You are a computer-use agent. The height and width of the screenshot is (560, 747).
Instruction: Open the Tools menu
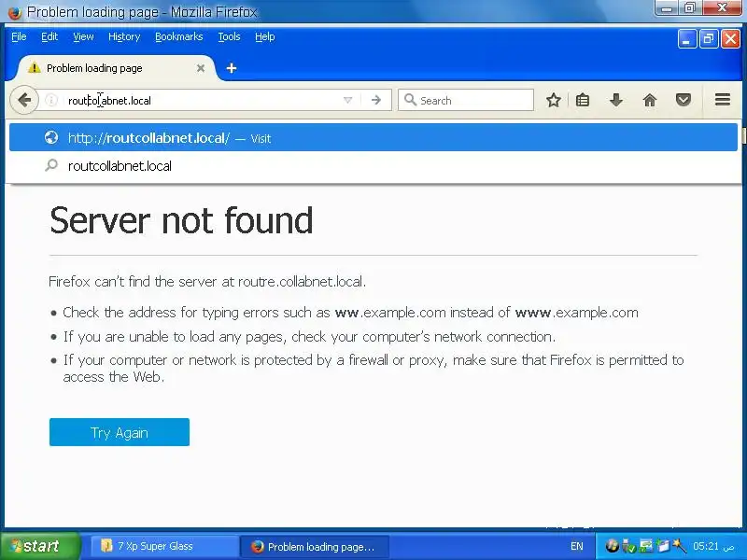(x=229, y=36)
